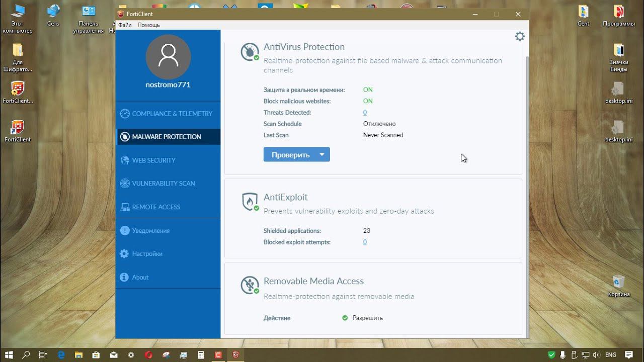644x362 pixels.
Task: Select the FortiClient... installer desktop icon
Action: (x=18, y=93)
